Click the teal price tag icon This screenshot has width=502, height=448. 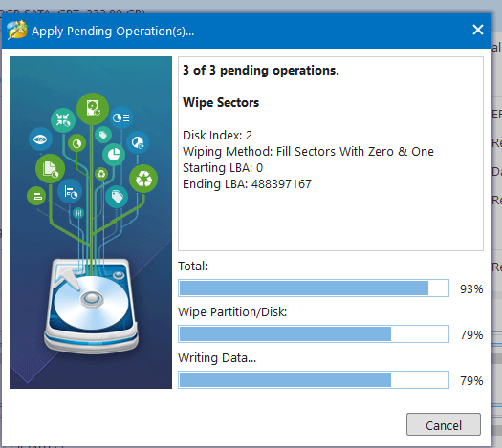coord(117,197)
